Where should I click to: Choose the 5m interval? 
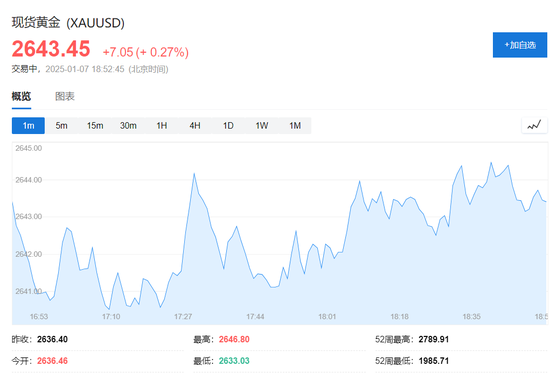tap(61, 126)
